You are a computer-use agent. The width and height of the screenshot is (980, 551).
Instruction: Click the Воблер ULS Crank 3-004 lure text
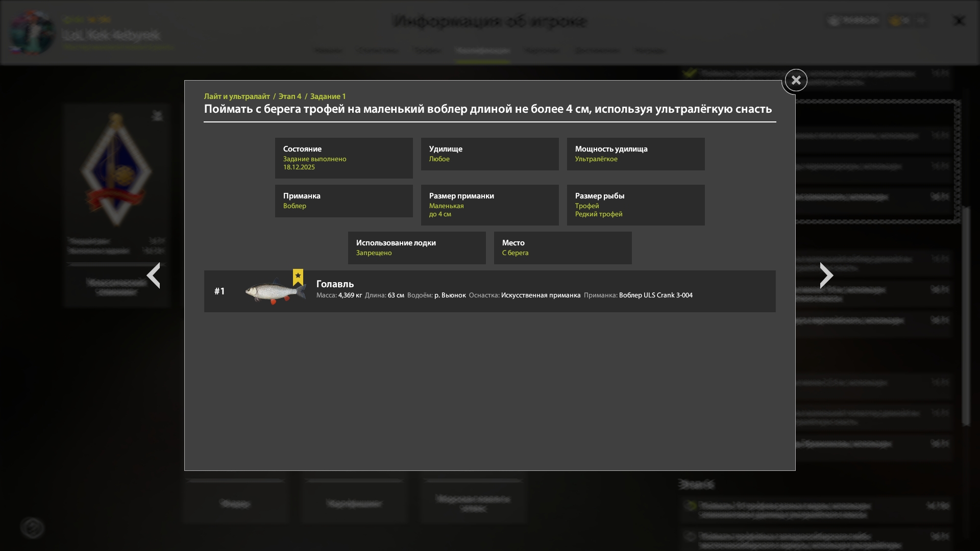coord(655,295)
